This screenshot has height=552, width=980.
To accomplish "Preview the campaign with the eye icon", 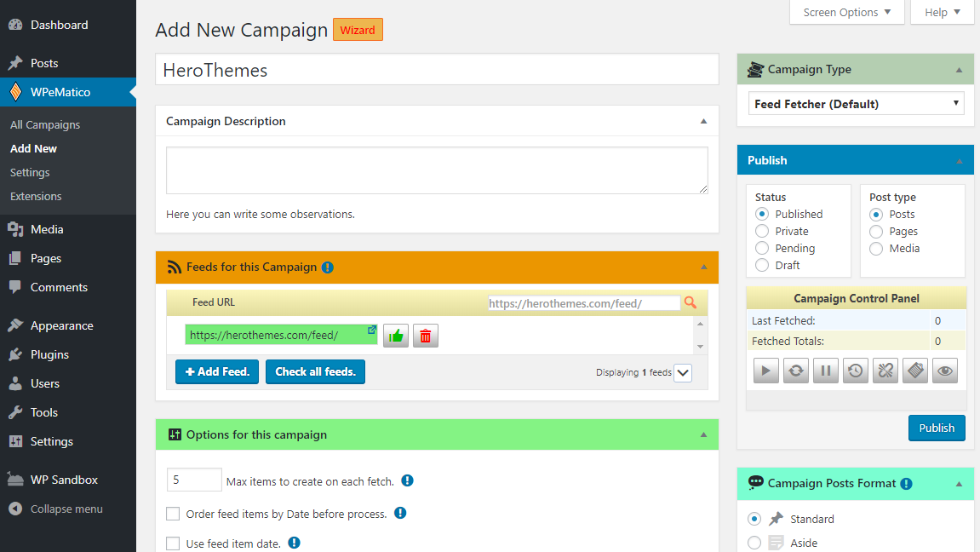I will (x=944, y=370).
